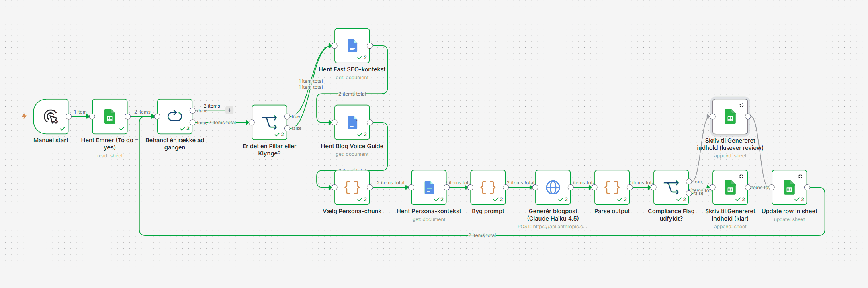The image size is (868, 288).
Task: Click the "Hent Blog Voice Guide" label
Action: (x=352, y=146)
